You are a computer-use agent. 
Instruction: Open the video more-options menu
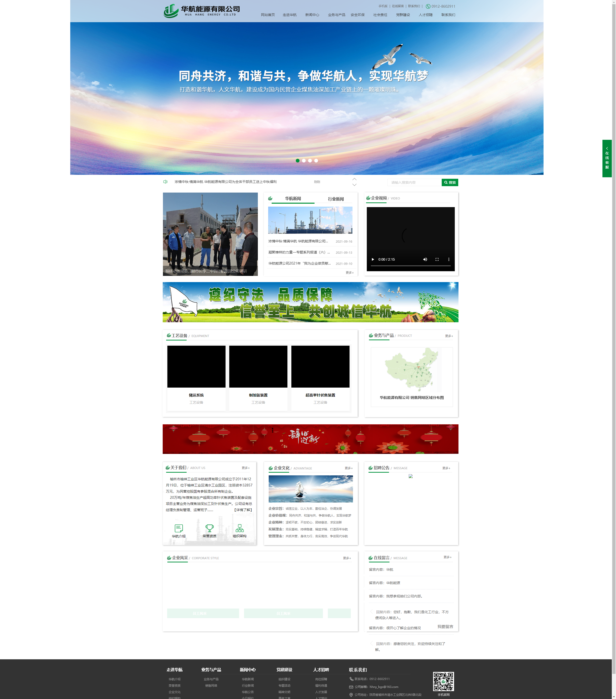click(449, 259)
